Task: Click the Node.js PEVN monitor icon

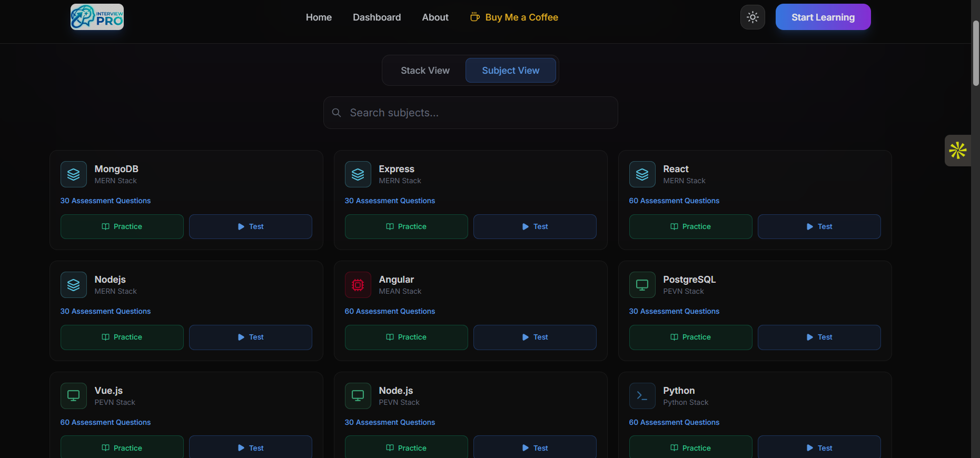Action: 358,396
